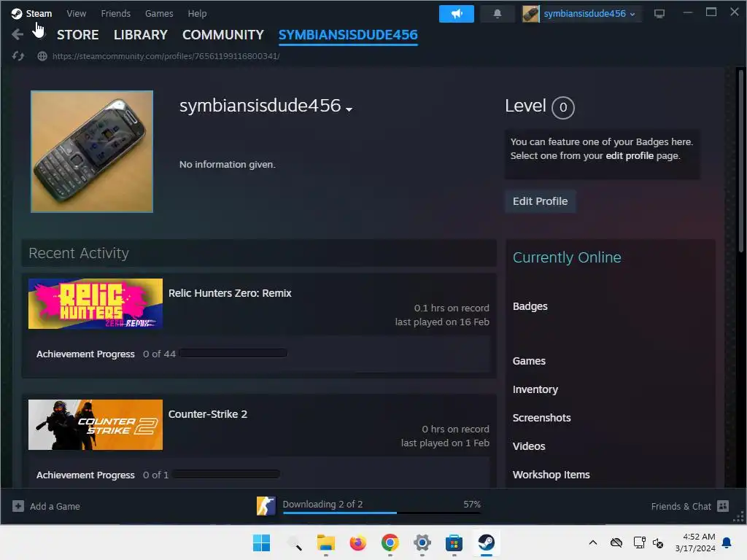
Task: Open Windows Start menu
Action: pyautogui.click(x=261, y=542)
